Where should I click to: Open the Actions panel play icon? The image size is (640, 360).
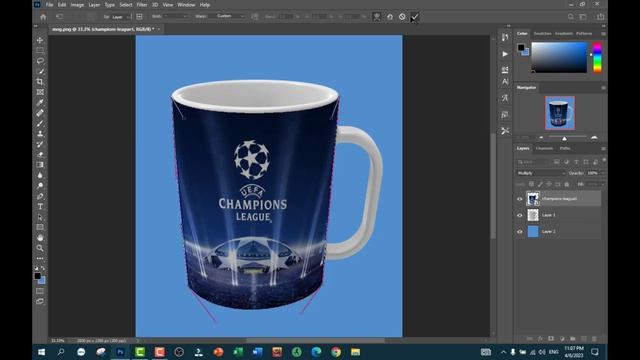point(505,54)
